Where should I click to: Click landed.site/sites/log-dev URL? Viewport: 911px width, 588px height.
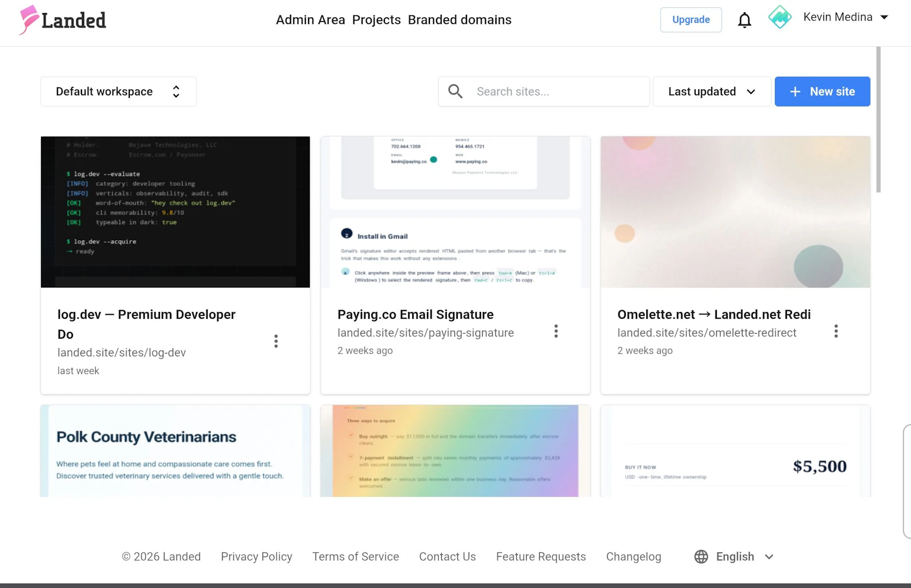pos(122,353)
